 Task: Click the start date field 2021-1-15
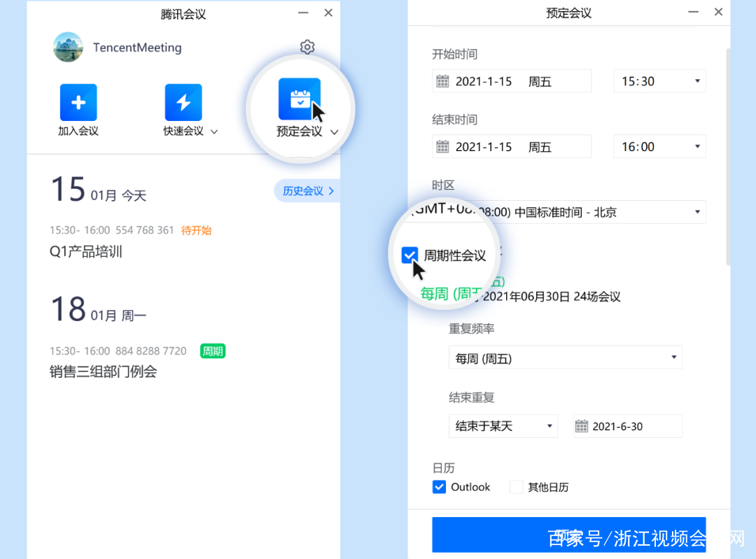(x=512, y=81)
